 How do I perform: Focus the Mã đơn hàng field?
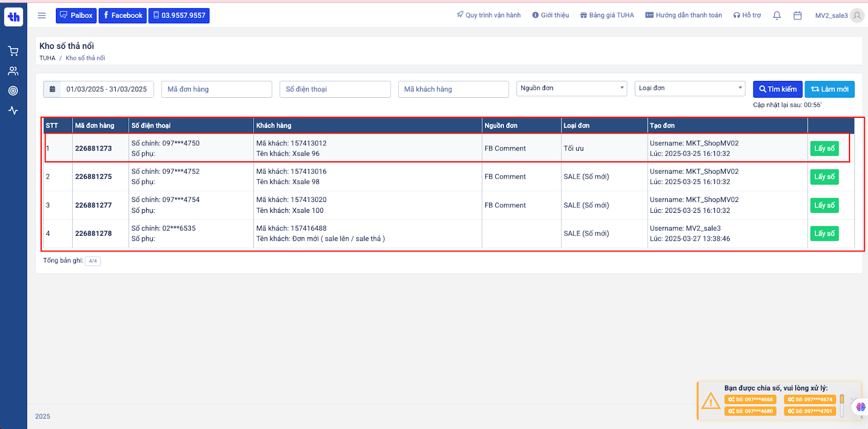pos(216,89)
